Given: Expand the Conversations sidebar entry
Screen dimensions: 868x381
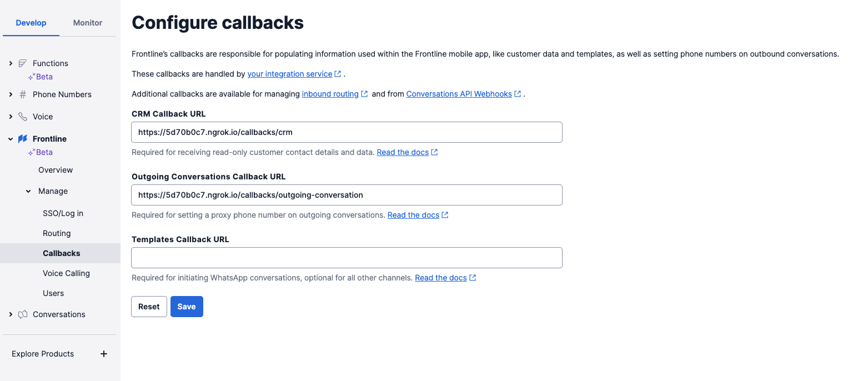Looking at the screenshot, I should click(10, 314).
